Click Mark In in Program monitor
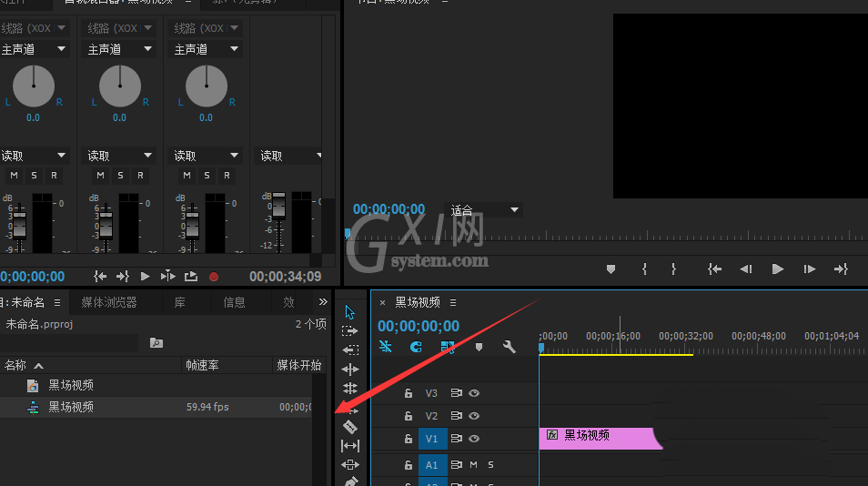 click(644, 269)
